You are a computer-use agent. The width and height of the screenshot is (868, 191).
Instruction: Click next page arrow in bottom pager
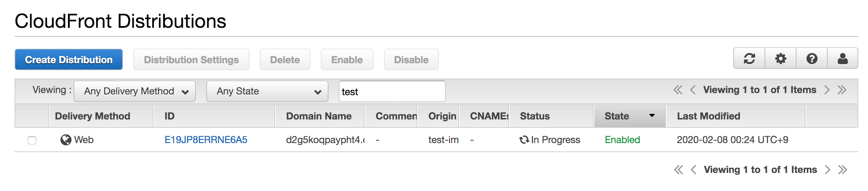[x=828, y=170]
